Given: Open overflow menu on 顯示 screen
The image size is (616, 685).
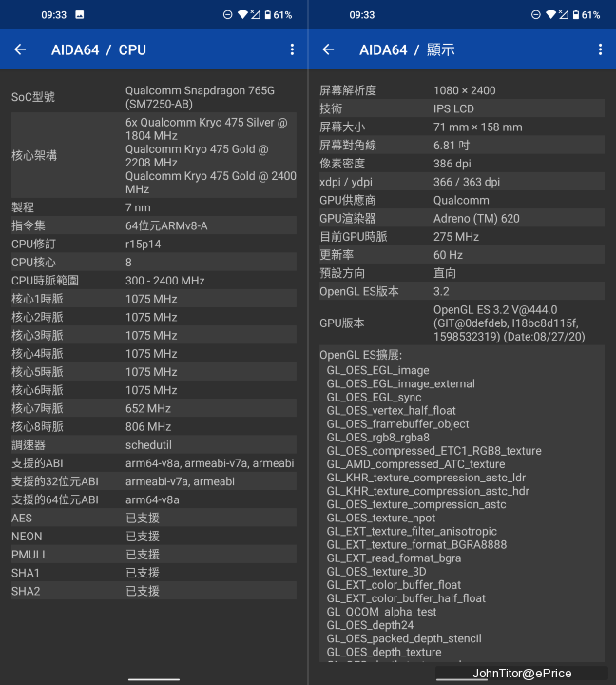Looking at the screenshot, I should (600, 49).
